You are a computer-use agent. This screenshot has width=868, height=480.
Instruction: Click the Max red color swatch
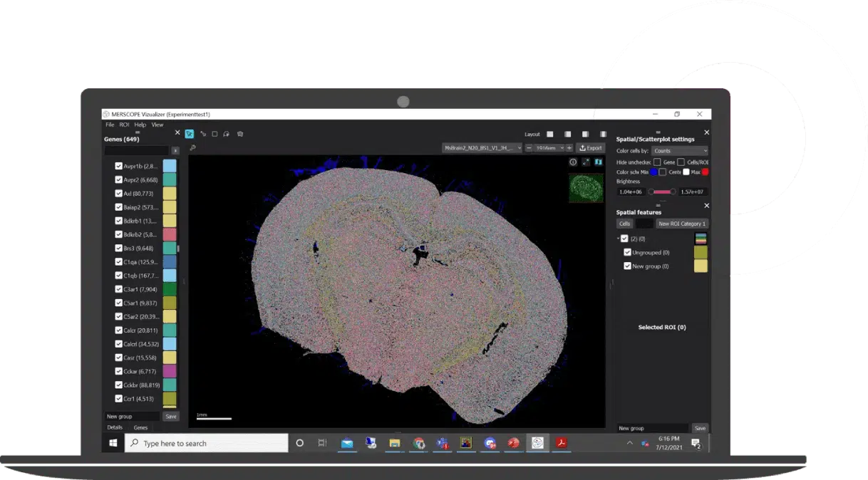pos(706,172)
